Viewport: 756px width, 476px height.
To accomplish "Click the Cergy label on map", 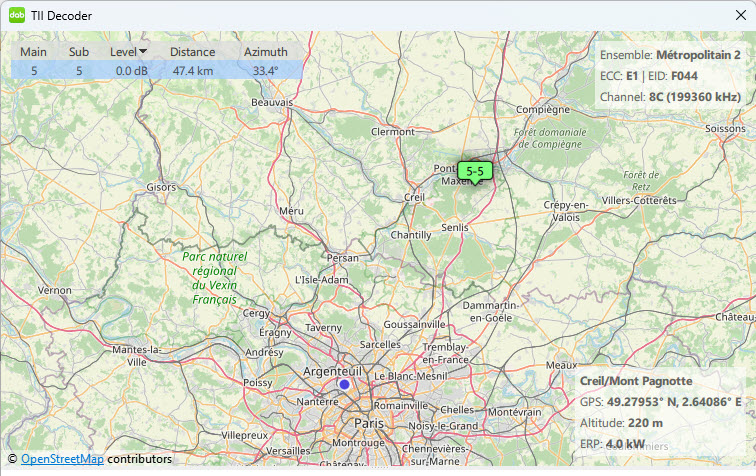I will (256, 313).
